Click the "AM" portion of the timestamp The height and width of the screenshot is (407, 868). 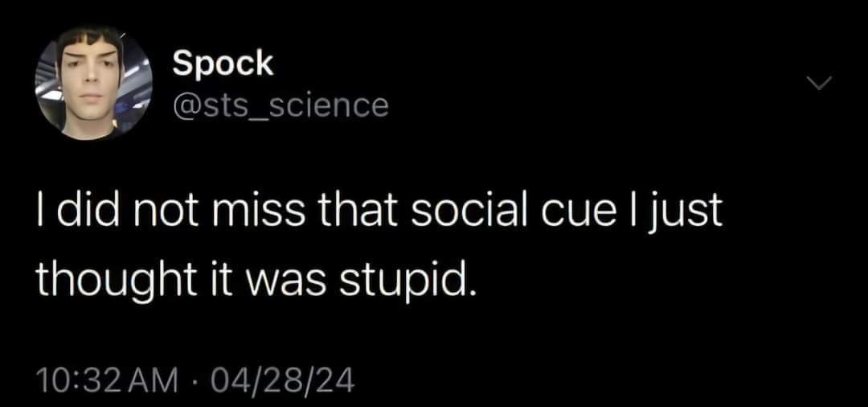tap(160, 377)
